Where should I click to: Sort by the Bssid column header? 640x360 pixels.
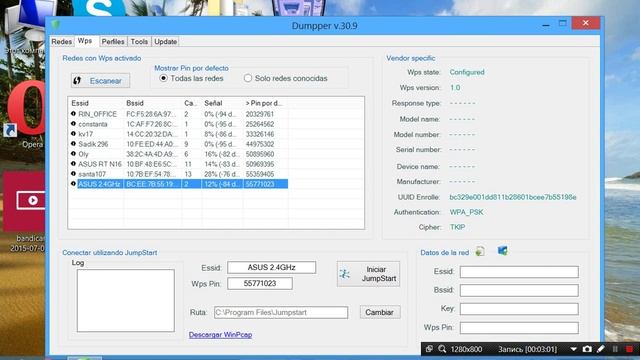153,103
